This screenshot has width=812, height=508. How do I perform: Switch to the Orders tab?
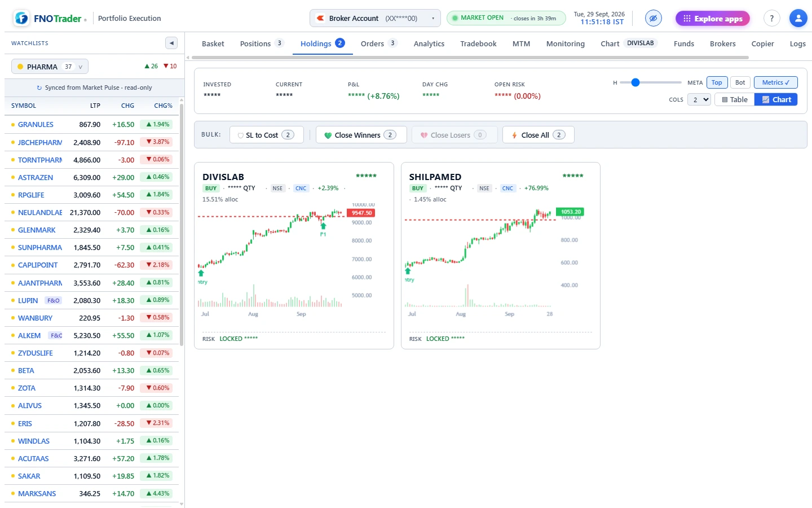(x=379, y=43)
